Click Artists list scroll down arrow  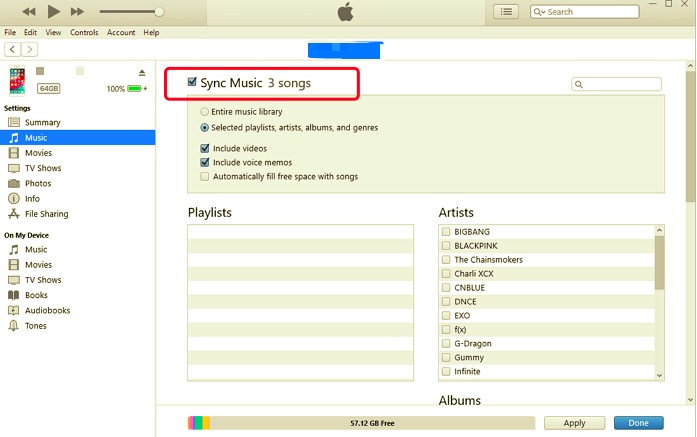coord(659,376)
